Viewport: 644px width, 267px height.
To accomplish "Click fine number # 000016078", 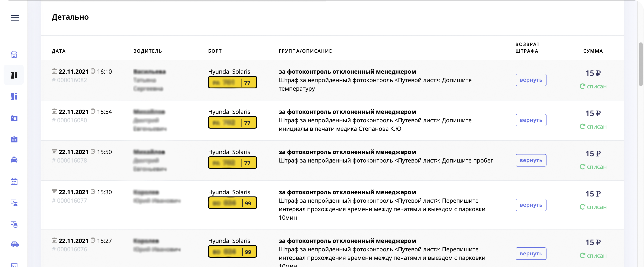I will coord(69,161).
